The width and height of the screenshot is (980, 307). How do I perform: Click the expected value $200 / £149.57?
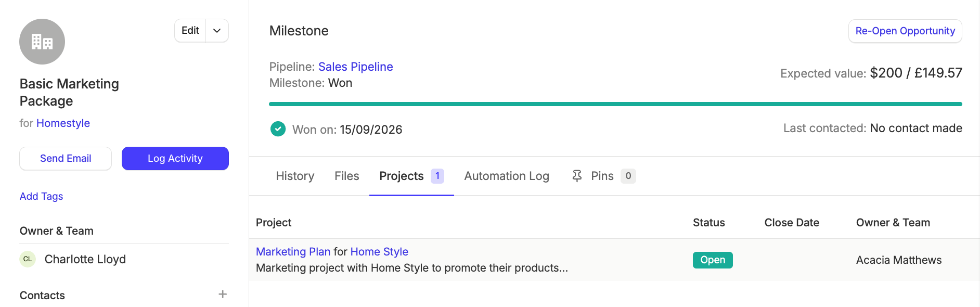[916, 73]
